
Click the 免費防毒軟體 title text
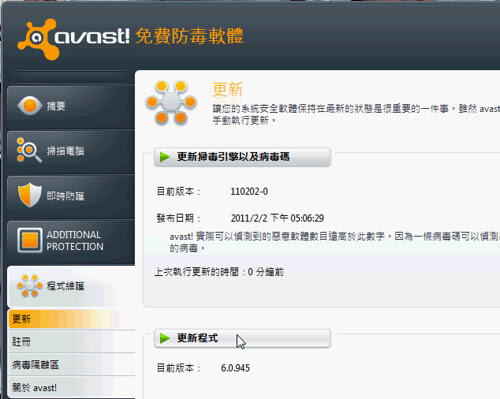coord(189,36)
